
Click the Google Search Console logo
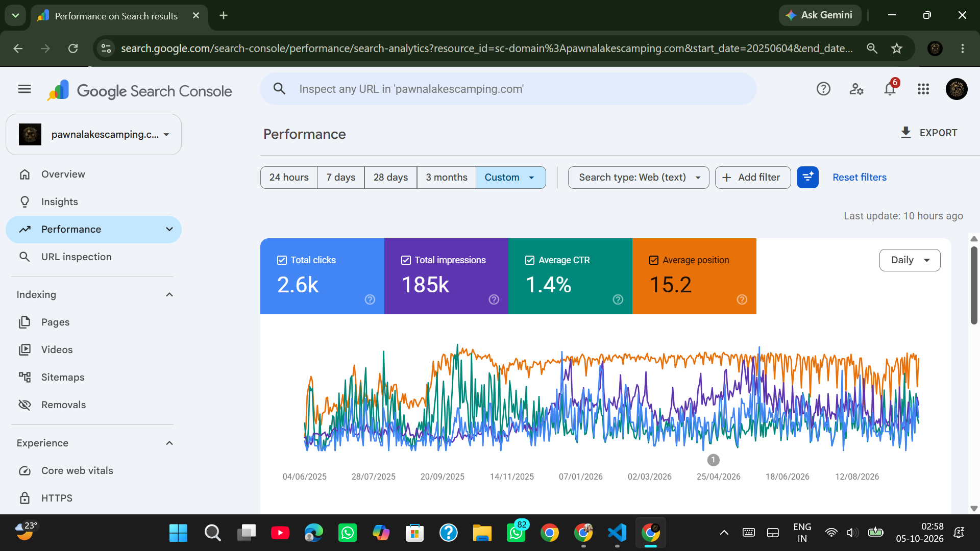coord(139,90)
